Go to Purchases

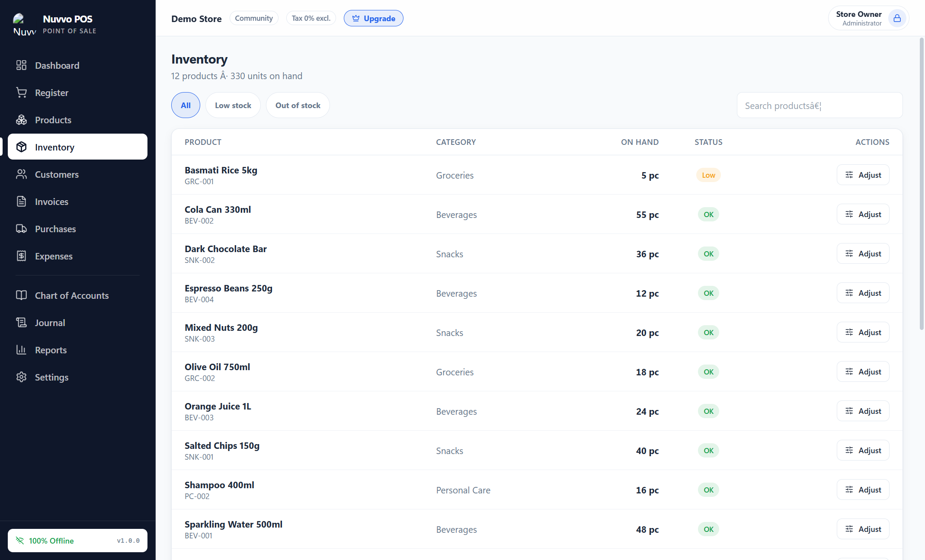(x=78, y=229)
